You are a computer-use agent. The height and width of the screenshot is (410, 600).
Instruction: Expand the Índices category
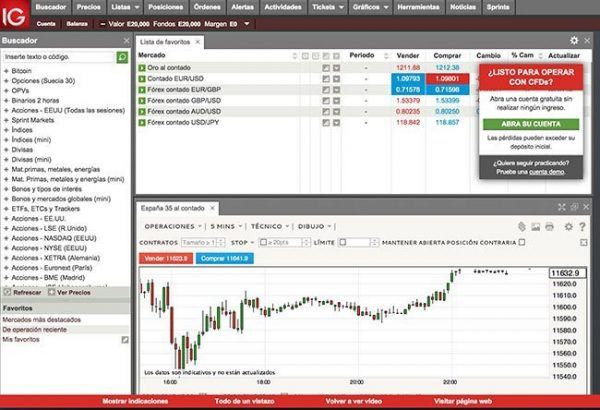(x=6, y=130)
